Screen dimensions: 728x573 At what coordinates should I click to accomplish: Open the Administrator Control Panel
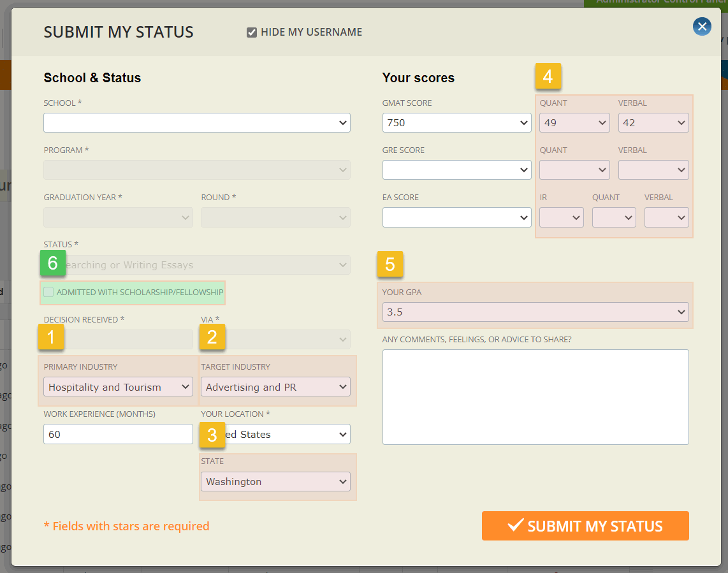pyautogui.click(x=657, y=2)
